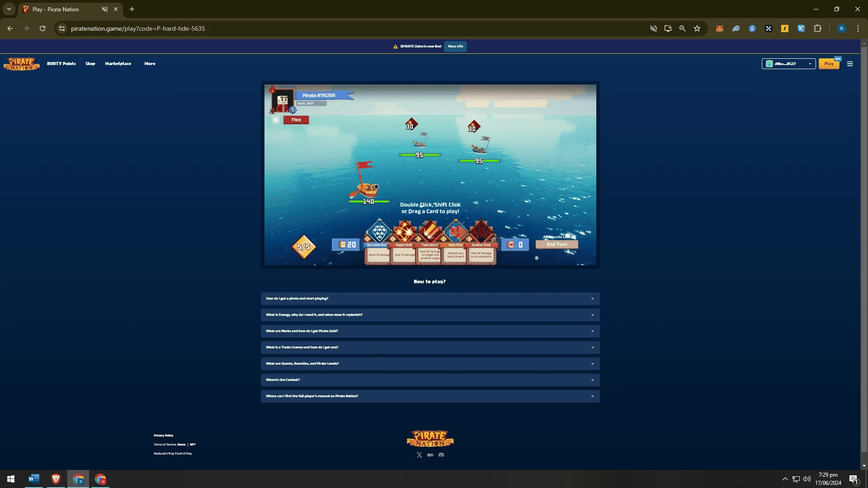Open the NFT terms of service link
The image size is (868, 488).
[193, 445]
